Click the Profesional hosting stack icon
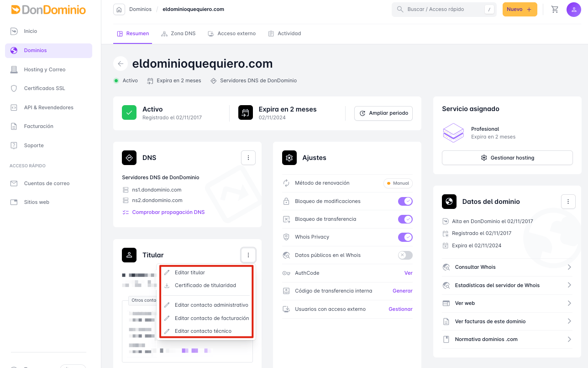This screenshot has height=368, width=588. point(453,133)
